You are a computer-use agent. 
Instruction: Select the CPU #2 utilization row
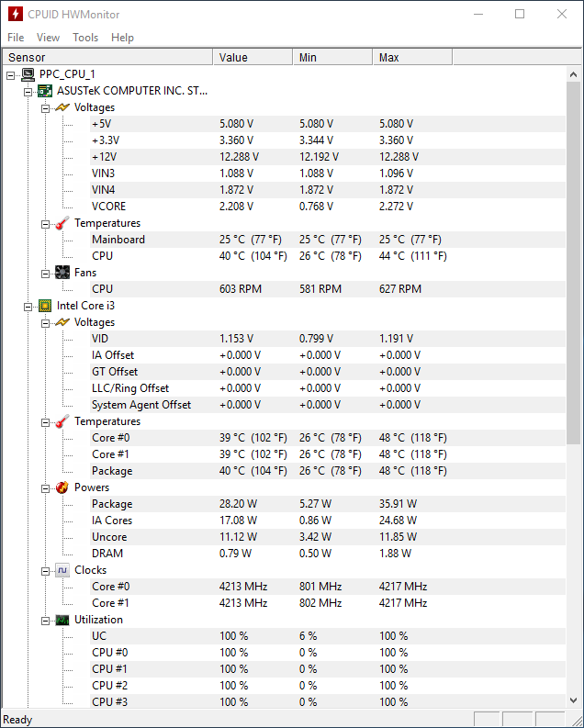click(x=328, y=686)
